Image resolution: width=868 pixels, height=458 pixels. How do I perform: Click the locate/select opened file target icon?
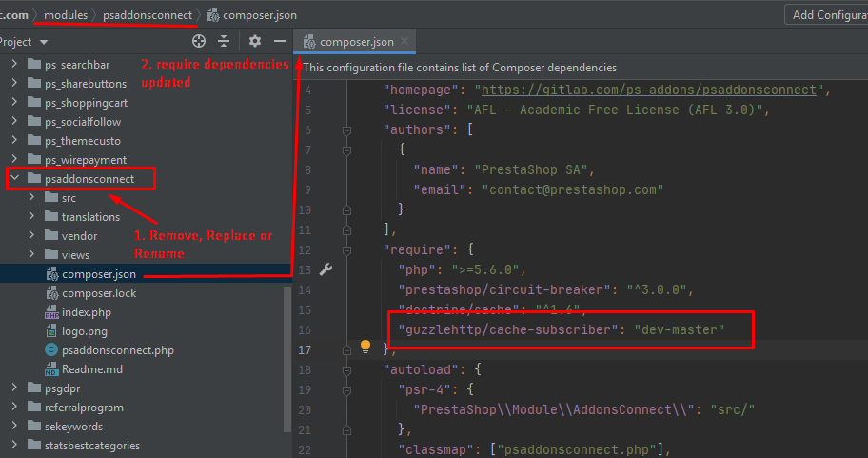pyautogui.click(x=198, y=42)
